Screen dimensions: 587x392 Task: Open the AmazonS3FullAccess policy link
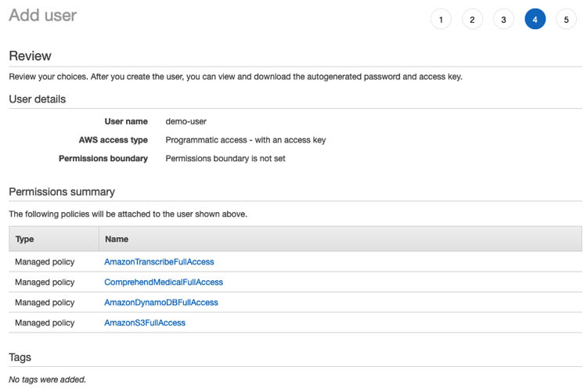pos(145,322)
